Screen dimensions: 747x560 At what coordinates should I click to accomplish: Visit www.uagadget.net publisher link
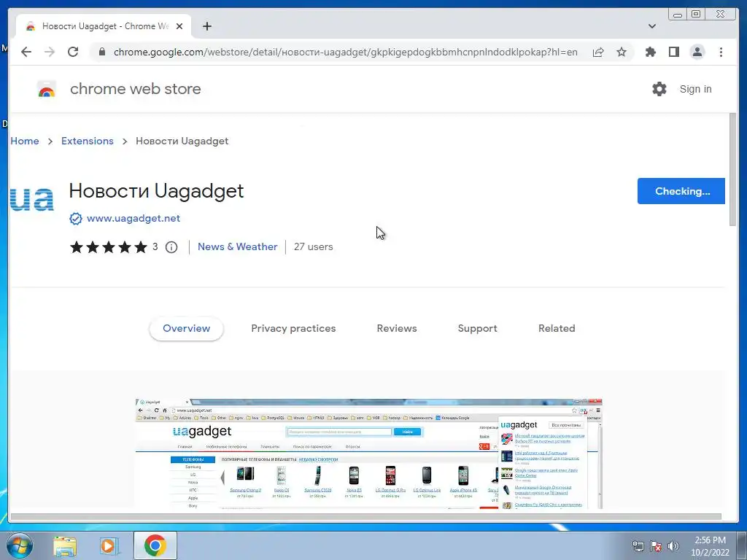(x=133, y=219)
